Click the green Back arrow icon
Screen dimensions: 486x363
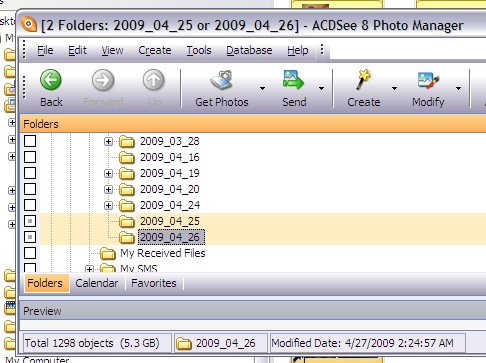[x=51, y=80]
